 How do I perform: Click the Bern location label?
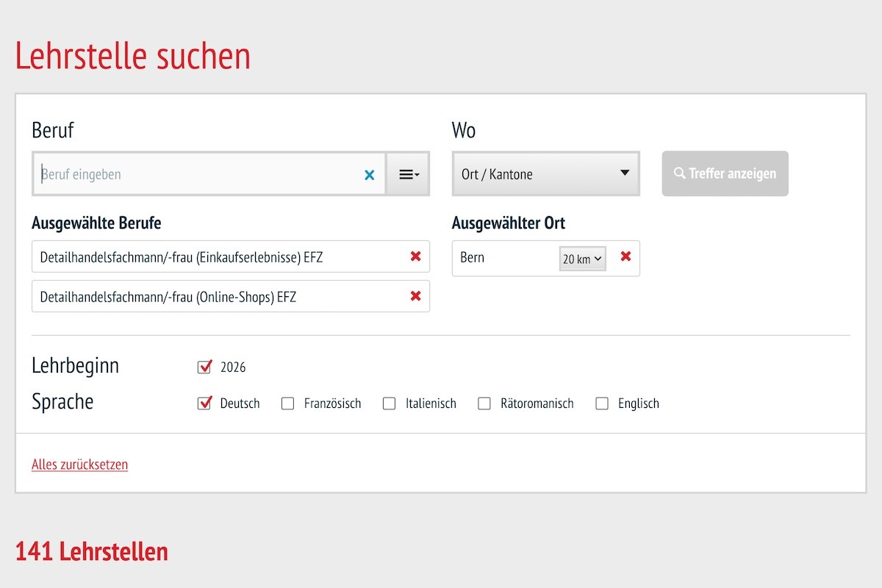[473, 257]
